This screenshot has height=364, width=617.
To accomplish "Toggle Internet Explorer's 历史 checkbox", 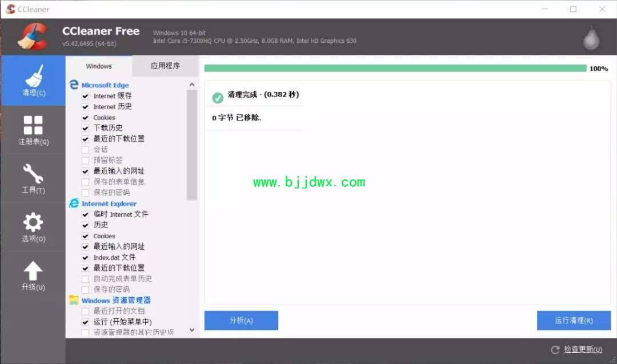I will [85, 226].
